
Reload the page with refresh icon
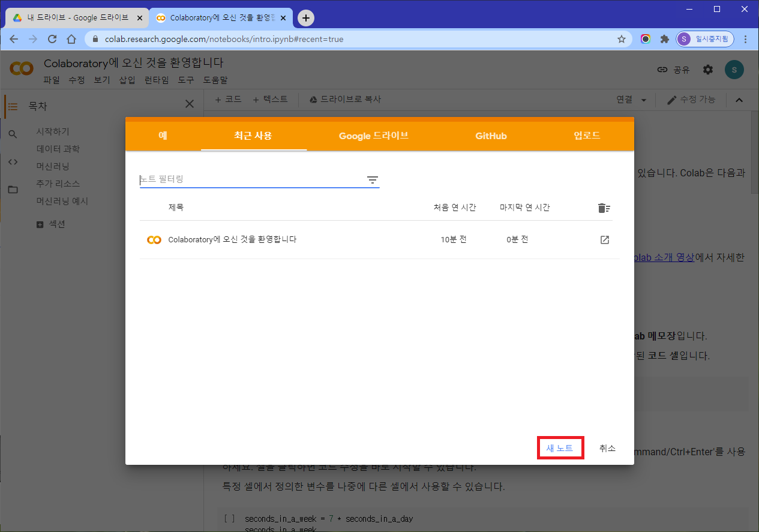(52, 39)
